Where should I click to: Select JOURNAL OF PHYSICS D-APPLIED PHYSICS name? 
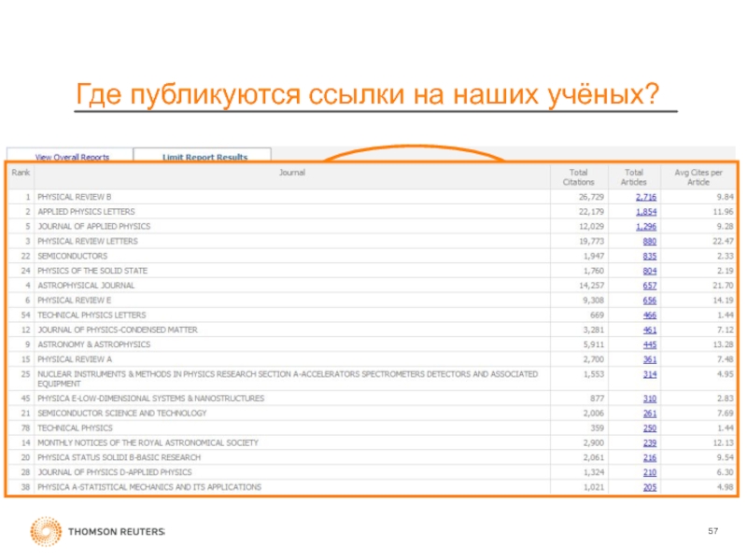coord(115,472)
